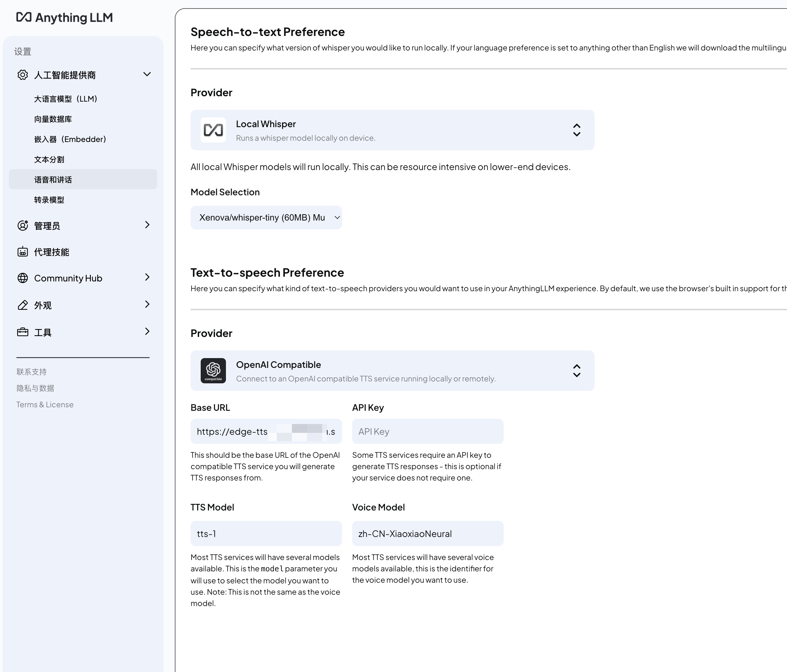
Task: Collapse the 人工智能提供商 section chevron
Action: (147, 74)
